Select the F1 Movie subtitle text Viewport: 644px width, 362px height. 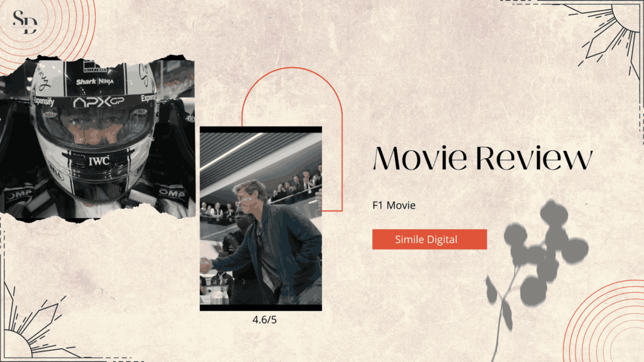(394, 206)
